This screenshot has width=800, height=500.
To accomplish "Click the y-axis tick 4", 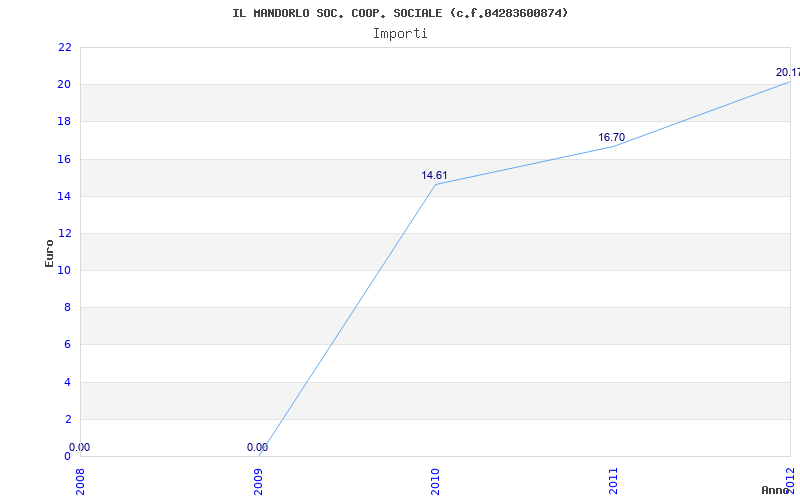I will coord(68,382).
